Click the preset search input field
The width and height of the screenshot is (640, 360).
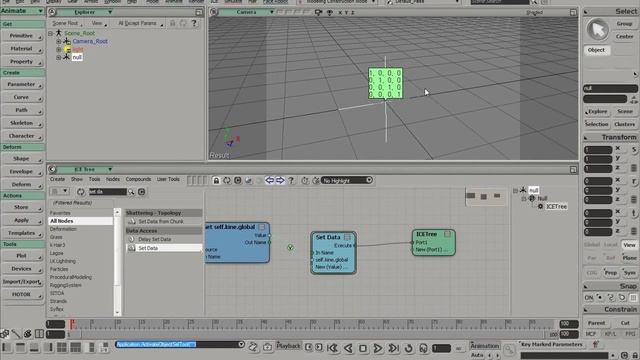click(x=108, y=192)
